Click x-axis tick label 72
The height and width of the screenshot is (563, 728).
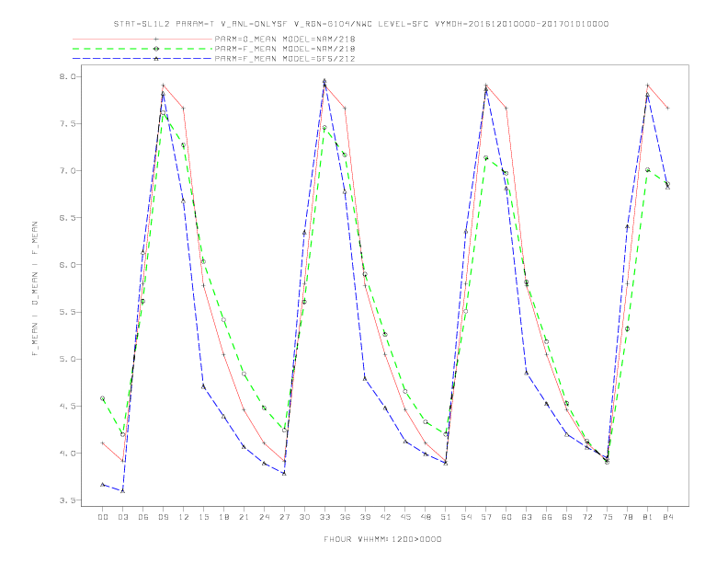[x=587, y=517]
